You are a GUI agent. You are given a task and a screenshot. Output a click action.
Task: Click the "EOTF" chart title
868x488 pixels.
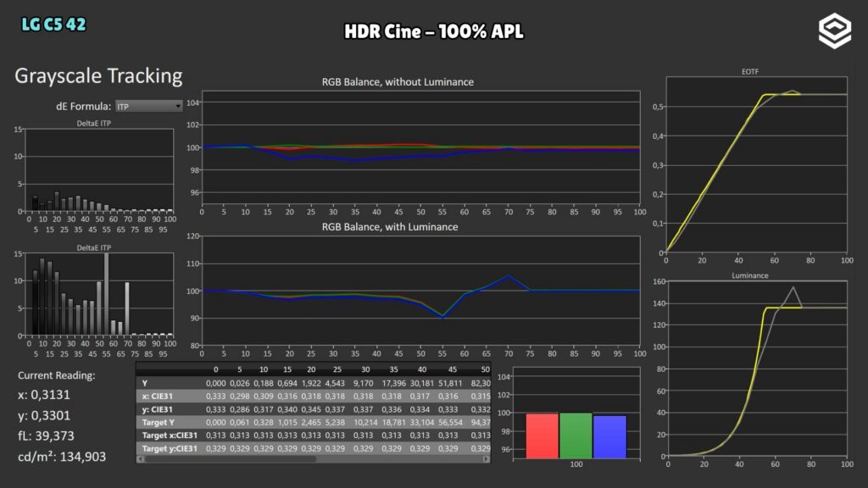coord(750,71)
